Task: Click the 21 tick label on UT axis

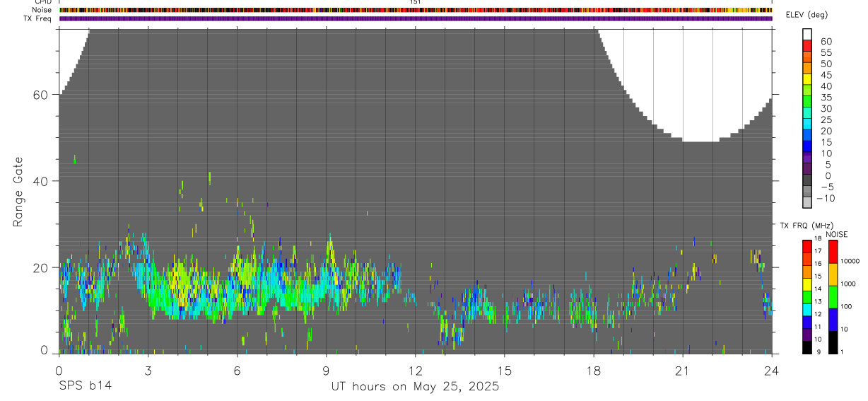Action: (682, 371)
